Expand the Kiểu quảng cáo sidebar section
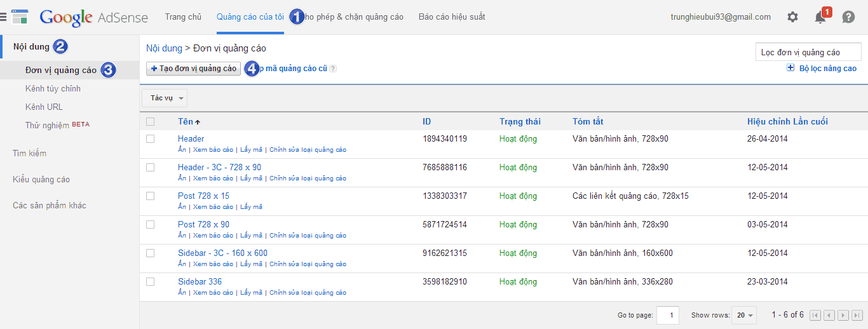 pyautogui.click(x=41, y=179)
